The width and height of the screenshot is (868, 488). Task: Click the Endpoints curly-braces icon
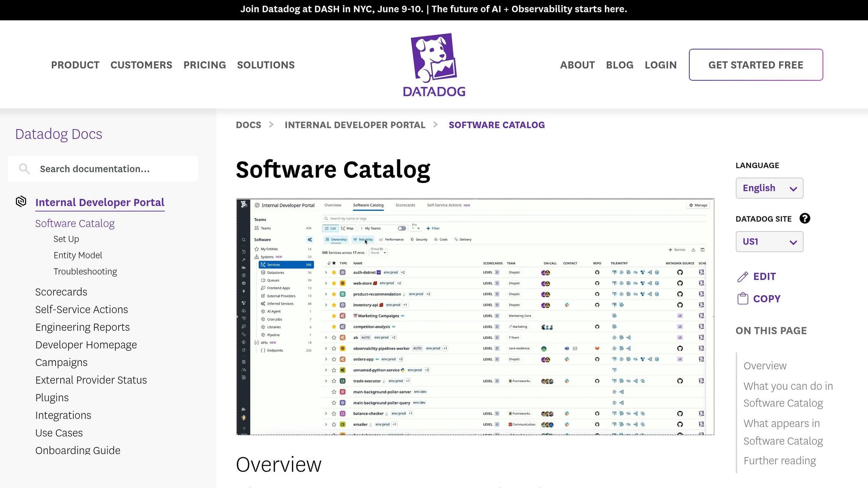(264, 350)
